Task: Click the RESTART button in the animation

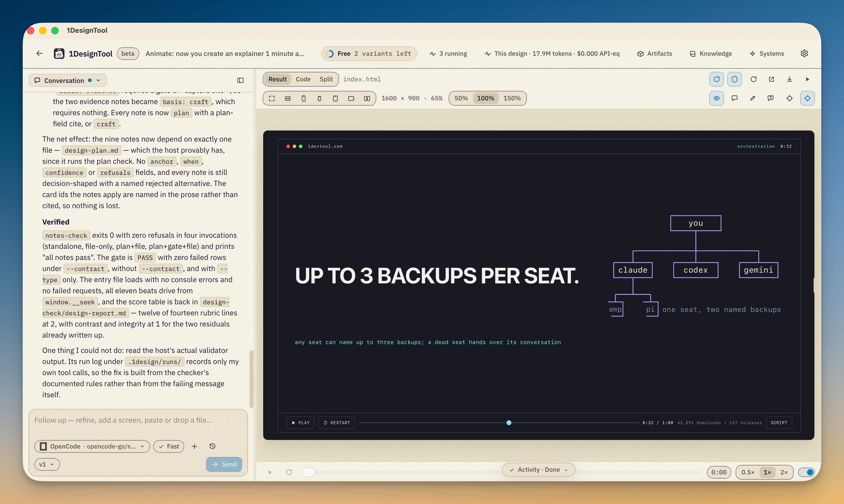Action: click(337, 422)
